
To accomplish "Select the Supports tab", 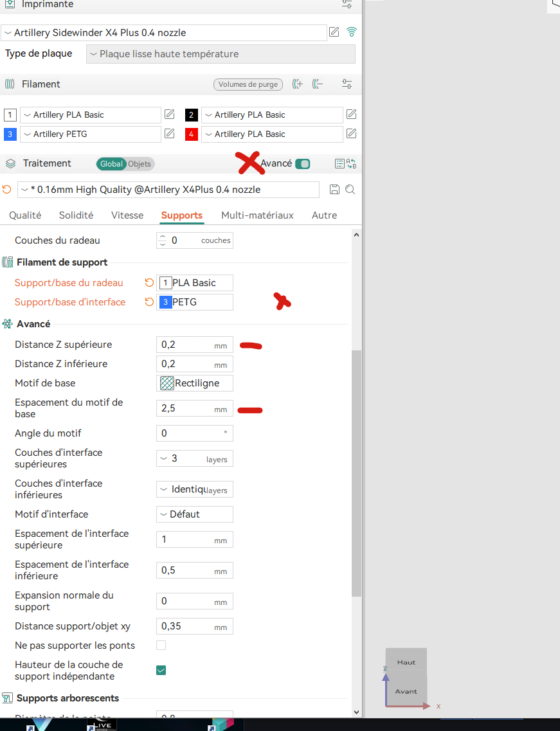I will click(182, 215).
